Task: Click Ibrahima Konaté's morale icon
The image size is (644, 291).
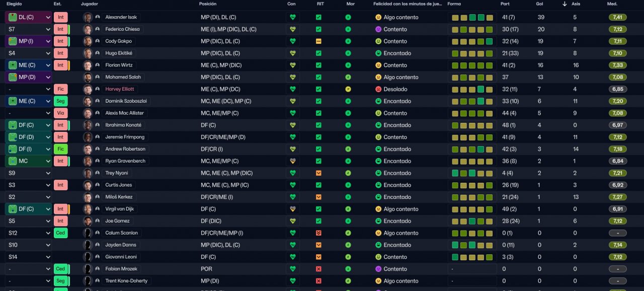Action: [x=348, y=125]
